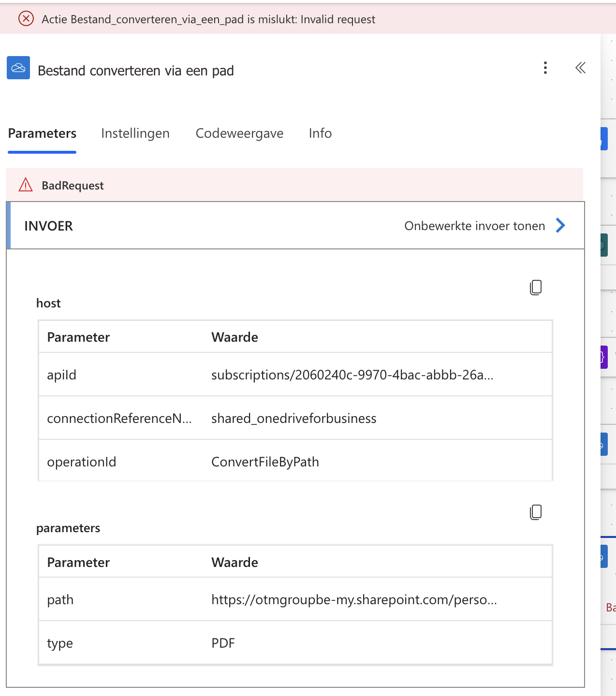Copy the host table contents
Viewport: 616px width, 696px height.
536,288
